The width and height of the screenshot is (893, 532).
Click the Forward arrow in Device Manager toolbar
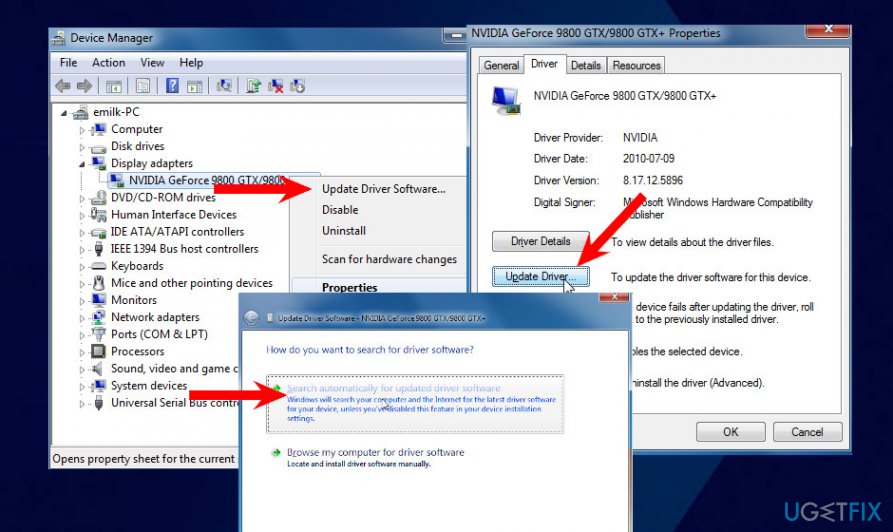click(x=84, y=86)
